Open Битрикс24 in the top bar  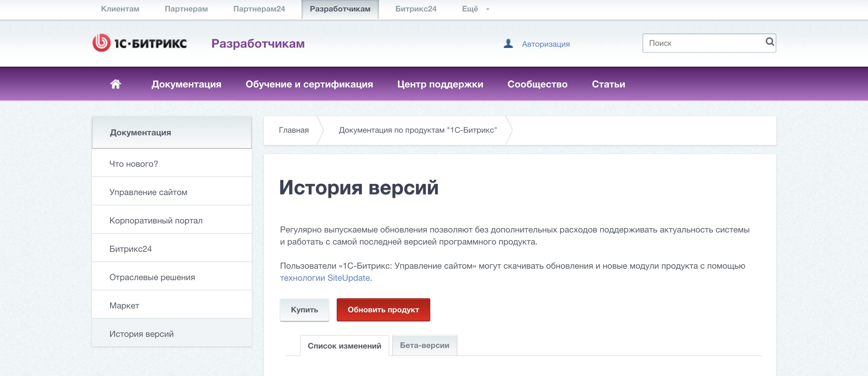point(416,9)
